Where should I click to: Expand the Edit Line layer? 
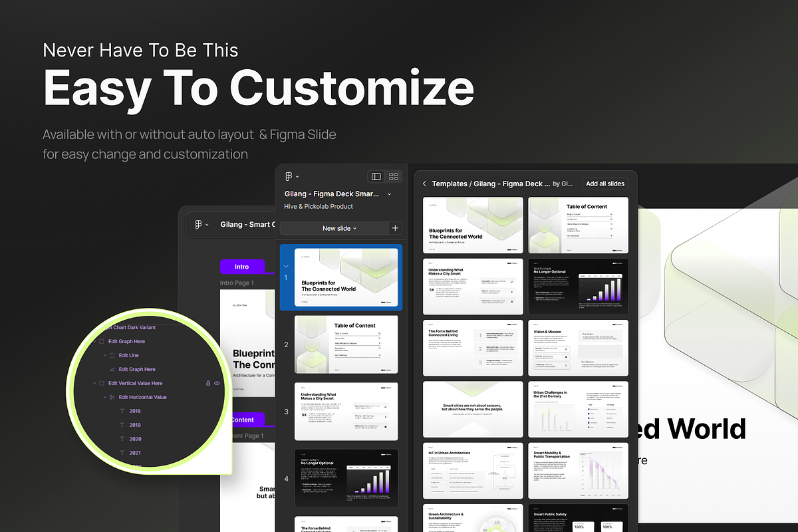click(105, 355)
